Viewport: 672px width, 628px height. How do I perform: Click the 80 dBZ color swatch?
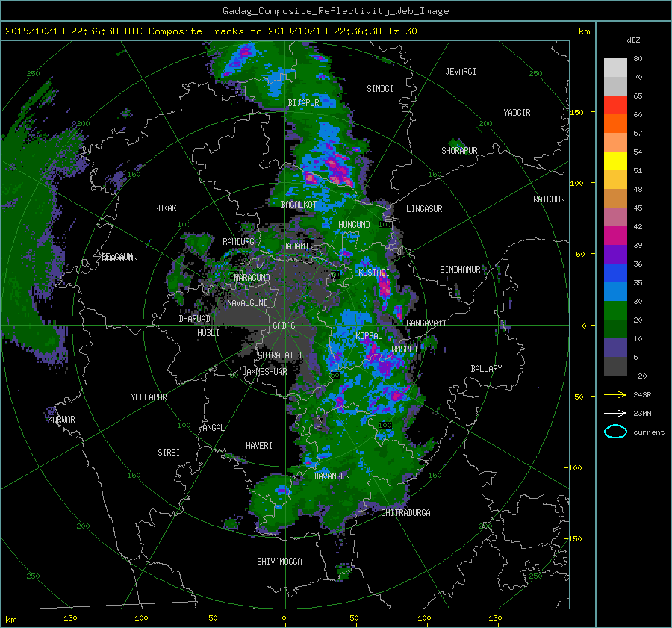click(x=615, y=67)
